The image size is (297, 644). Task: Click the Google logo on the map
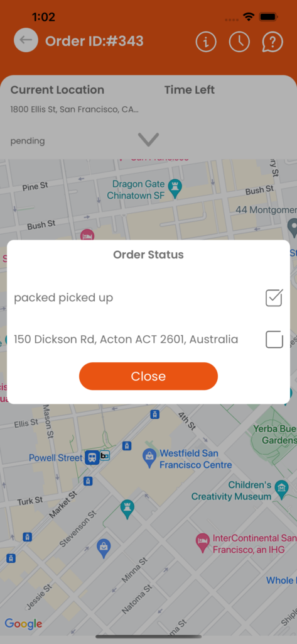coord(23,623)
